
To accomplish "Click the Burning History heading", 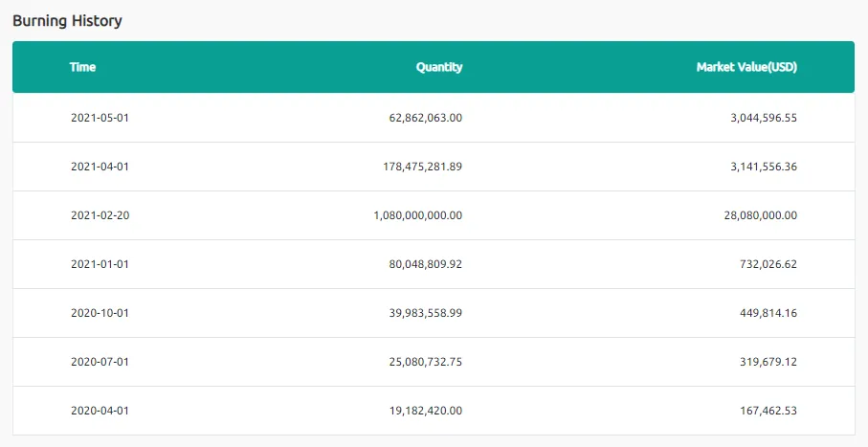I will [67, 21].
